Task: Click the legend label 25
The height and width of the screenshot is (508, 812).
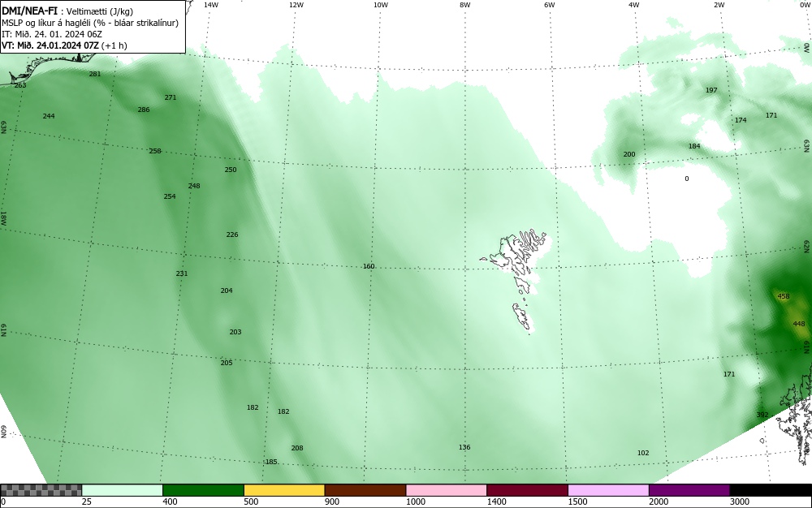Action: point(87,502)
